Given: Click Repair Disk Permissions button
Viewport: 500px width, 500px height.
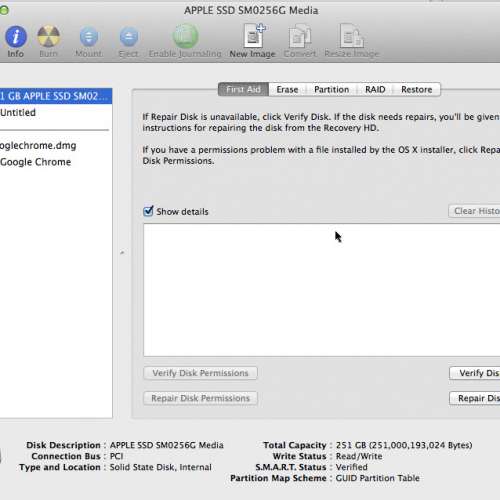Looking at the screenshot, I should point(200,398).
